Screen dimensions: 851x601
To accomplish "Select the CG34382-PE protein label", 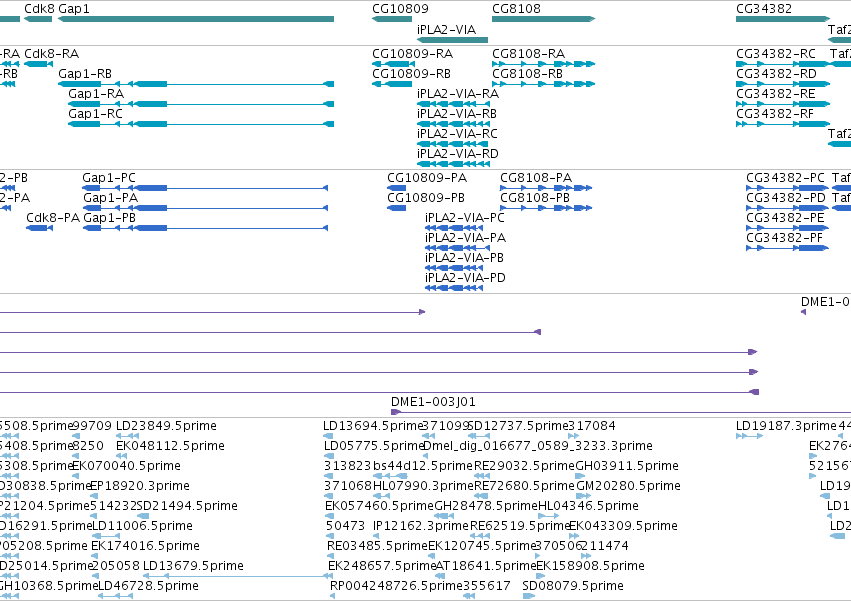I will [x=785, y=218].
